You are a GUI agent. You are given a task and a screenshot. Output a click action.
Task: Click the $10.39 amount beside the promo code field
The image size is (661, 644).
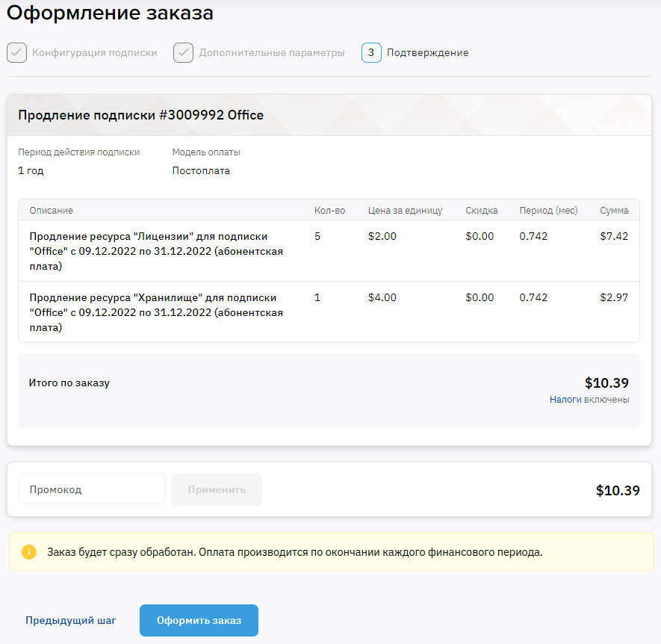tap(618, 490)
